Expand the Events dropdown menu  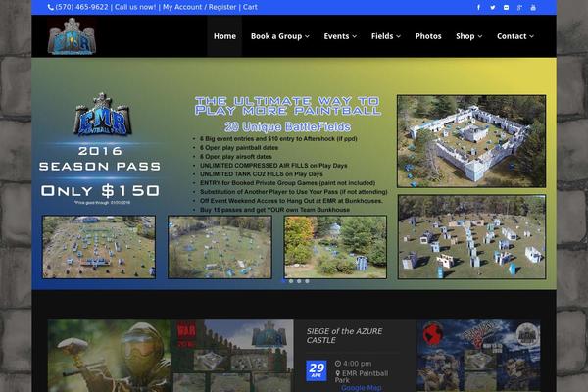340,36
